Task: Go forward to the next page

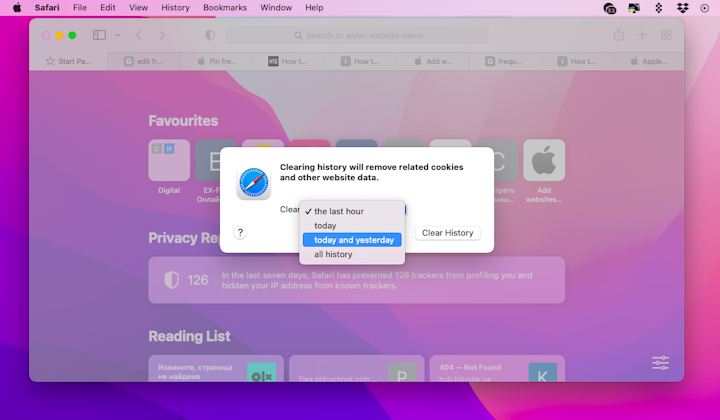Action: pyautogui.click(x=162, y=35)
